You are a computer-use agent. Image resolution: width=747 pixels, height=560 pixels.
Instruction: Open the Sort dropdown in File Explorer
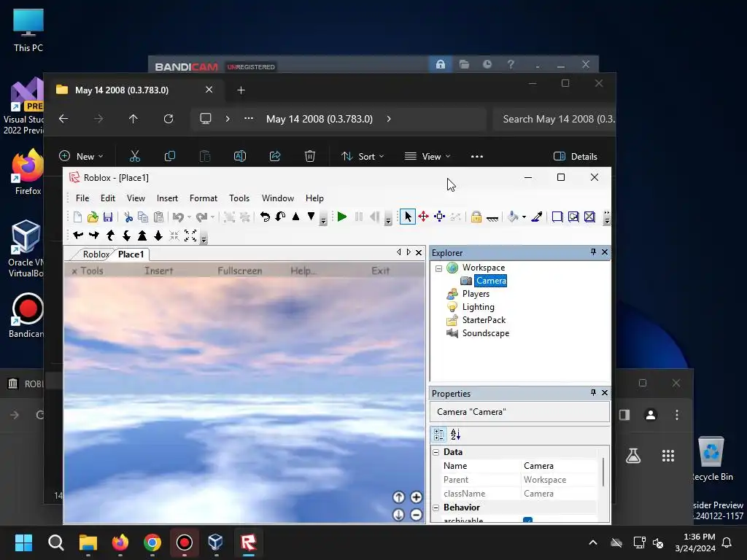tap(363, 156)
